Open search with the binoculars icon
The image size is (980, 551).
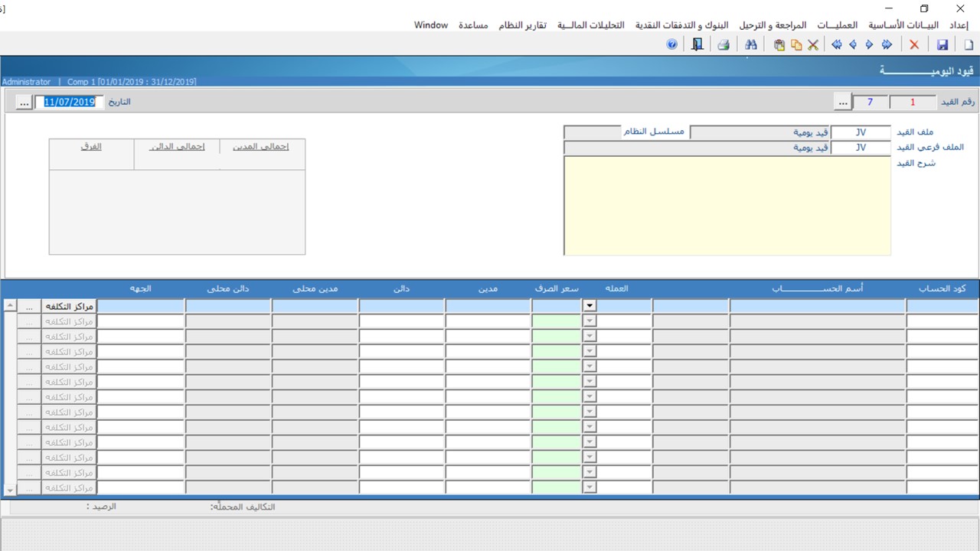(x=751, y=45)
